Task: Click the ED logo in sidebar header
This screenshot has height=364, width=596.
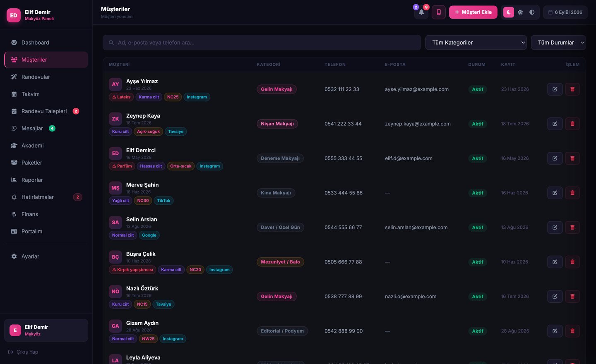Action: pyautogui.click(x=14, y=15)
